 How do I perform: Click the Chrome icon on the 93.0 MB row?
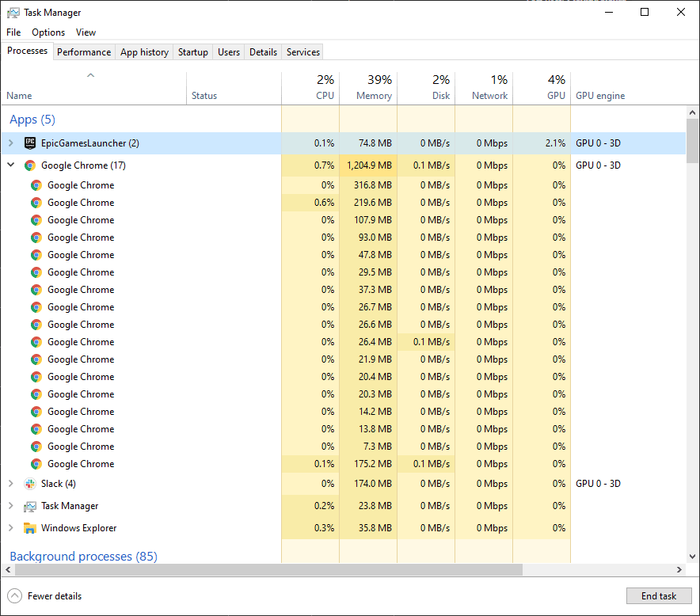[36, 238]
